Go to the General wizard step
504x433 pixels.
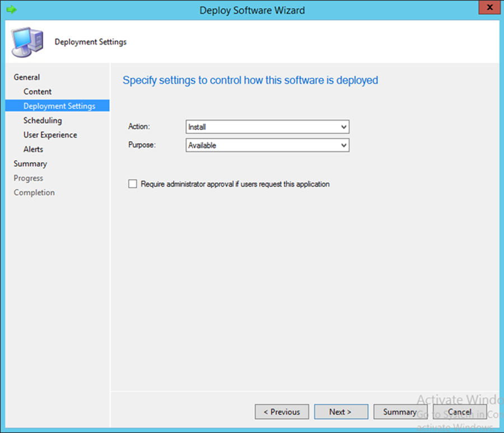[27, 77]
